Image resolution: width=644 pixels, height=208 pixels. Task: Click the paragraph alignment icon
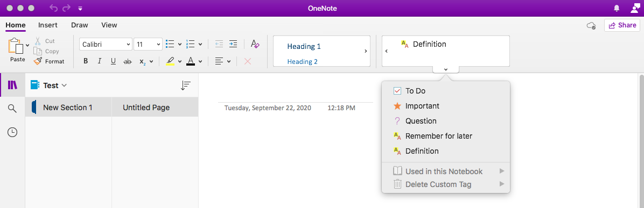pos(219,61)
